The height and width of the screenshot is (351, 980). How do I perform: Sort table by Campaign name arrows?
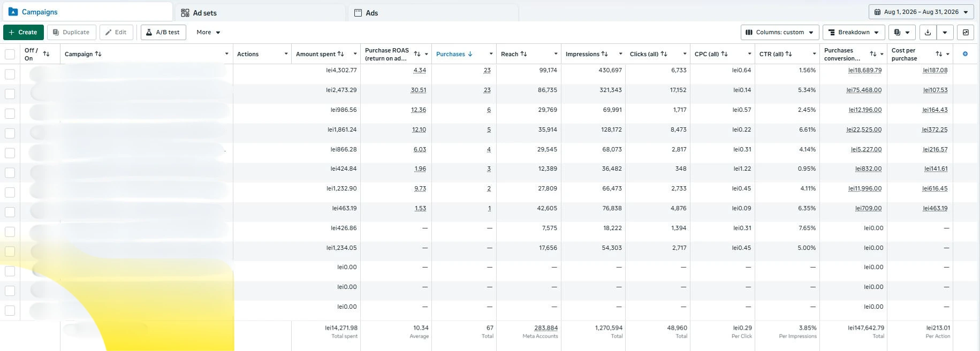100,54
